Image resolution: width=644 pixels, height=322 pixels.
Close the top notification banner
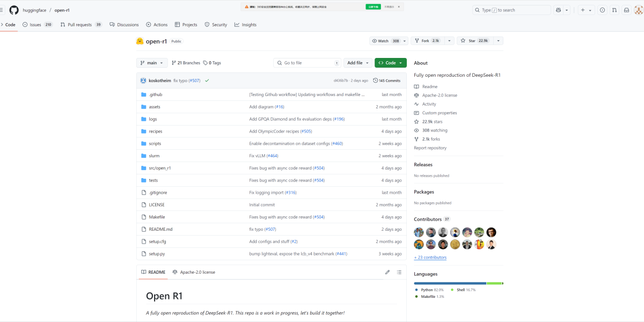pyautogui.click(x=399, y=7)
